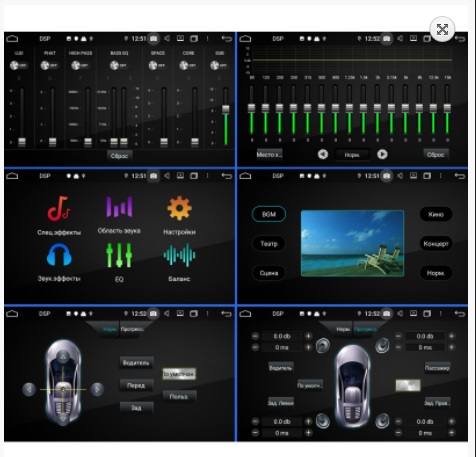
Task: Shift balance right with the arrow beside the car
Action: [97, 389]
